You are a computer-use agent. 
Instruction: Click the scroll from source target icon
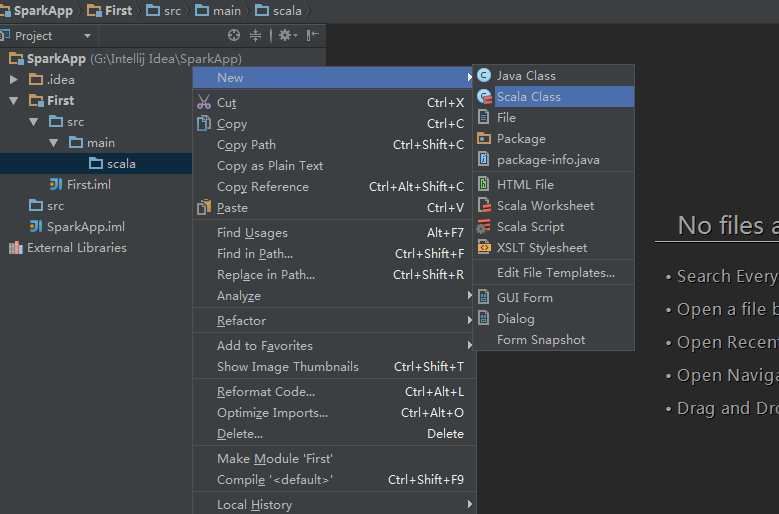pyautogui.click(x=234, y=35)
